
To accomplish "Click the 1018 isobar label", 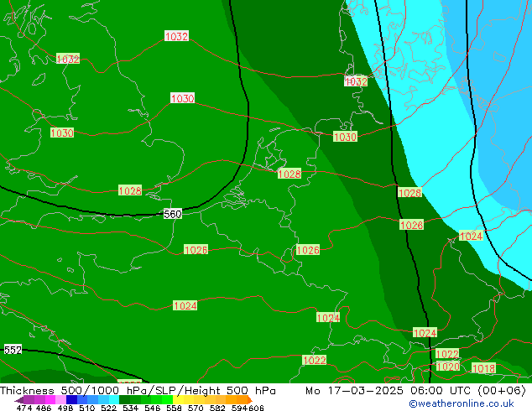I will click(484, 368).
